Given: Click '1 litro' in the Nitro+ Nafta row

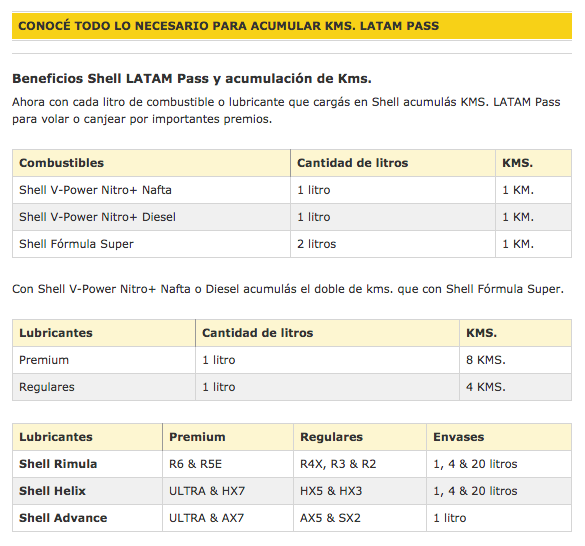Looking at the screenshot, I should [393, 190].
